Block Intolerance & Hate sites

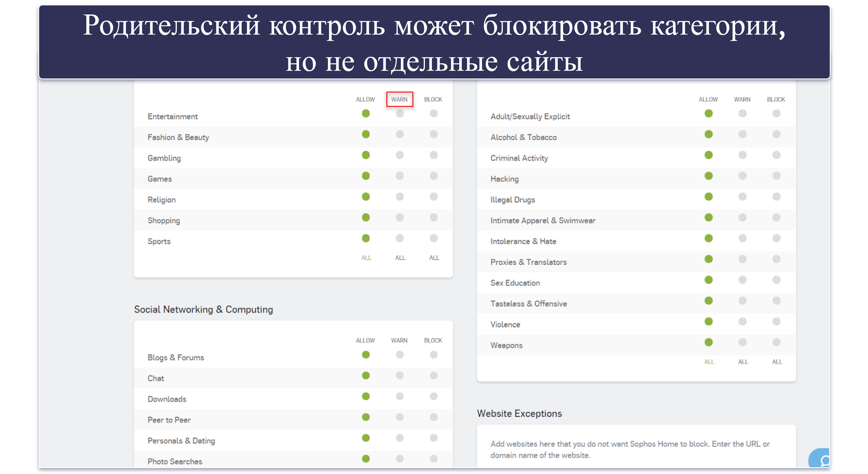[776, 238]
